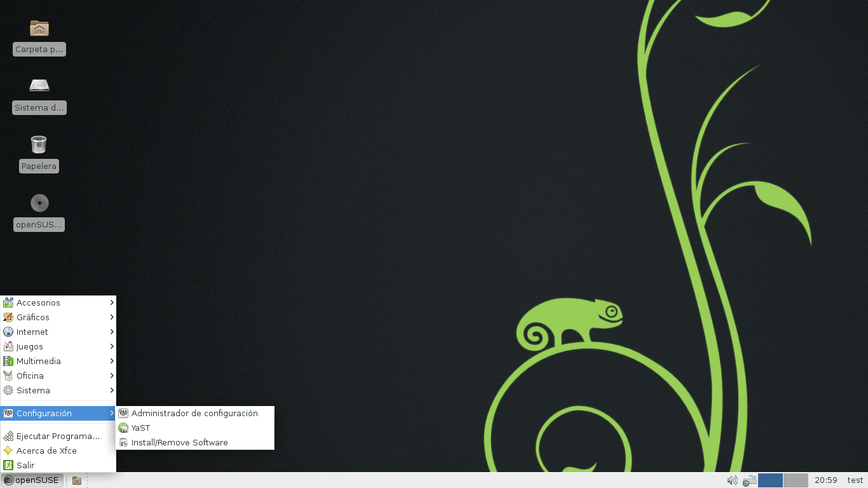Open the Administrador de configuración
This screenshot has width=868, height=488.
pos(194,413)
